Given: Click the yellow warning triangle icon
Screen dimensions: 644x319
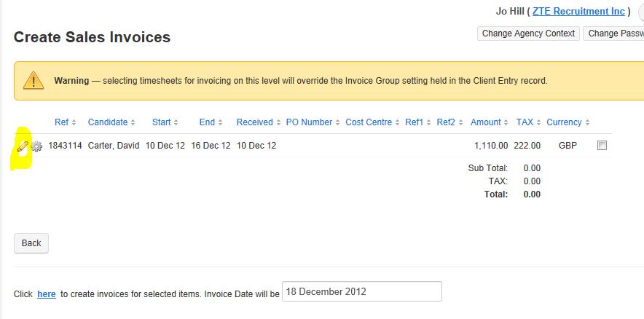Looking at the screenshot, I should click(x=34, y=80).
